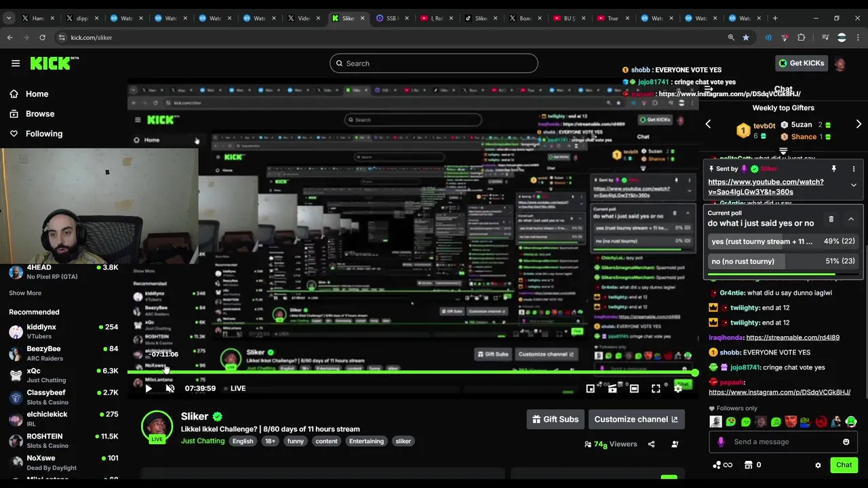This screenshot has width=868, height=488.
Task: Insert the first baby-face emote
Action: [715, 422]
